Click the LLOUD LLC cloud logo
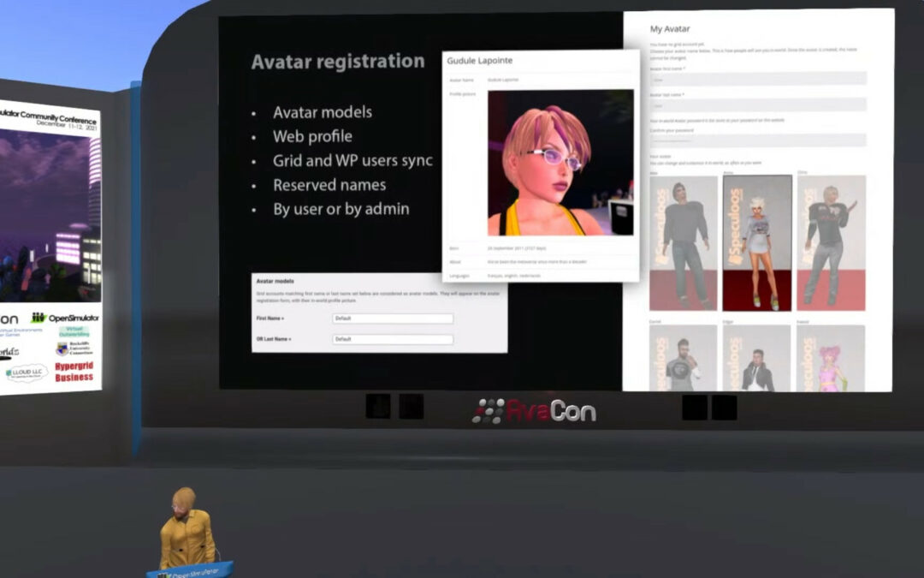Image resolution: width=924 pixels, height=578 pixels. click(x=27, y=372)
